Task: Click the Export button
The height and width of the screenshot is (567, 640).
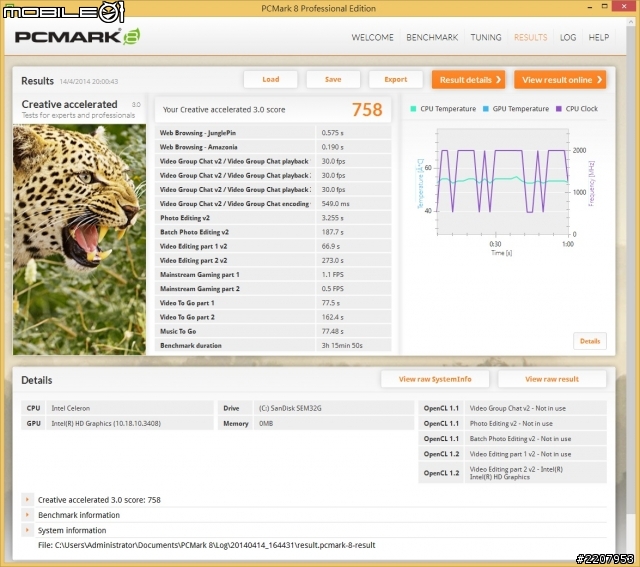Action: (x=396, y=80)
